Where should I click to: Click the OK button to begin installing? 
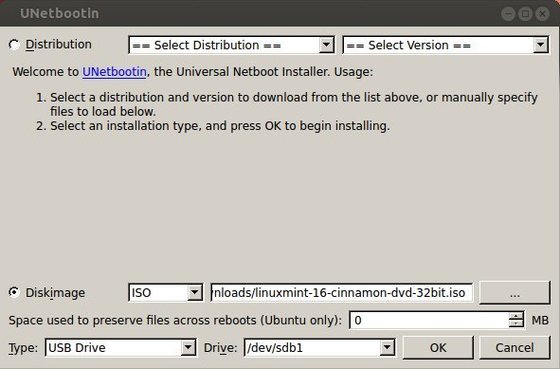pyautogui.click(x=438, y=348)
